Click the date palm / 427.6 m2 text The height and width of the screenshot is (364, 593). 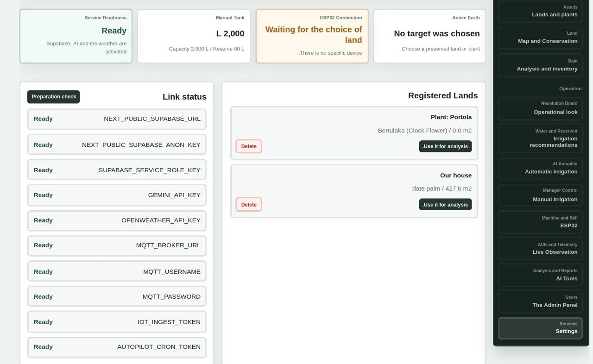[442, 188]
